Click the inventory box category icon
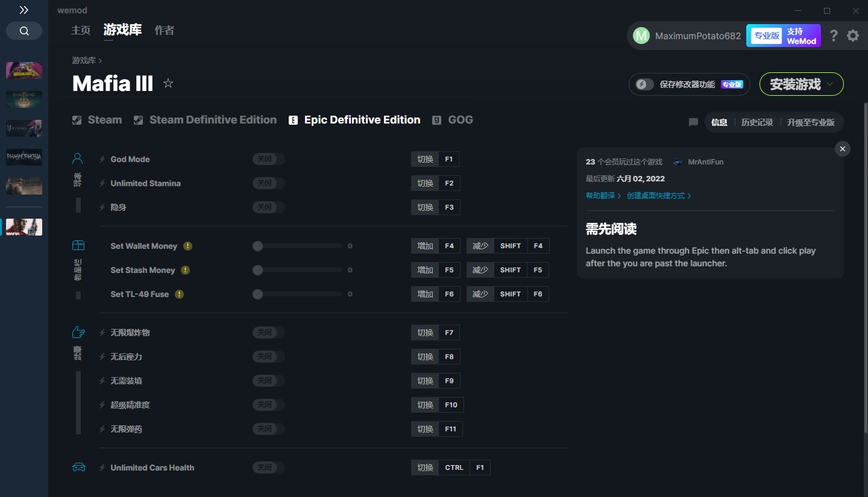Screen dimensions: 868x497 [78, 245]
